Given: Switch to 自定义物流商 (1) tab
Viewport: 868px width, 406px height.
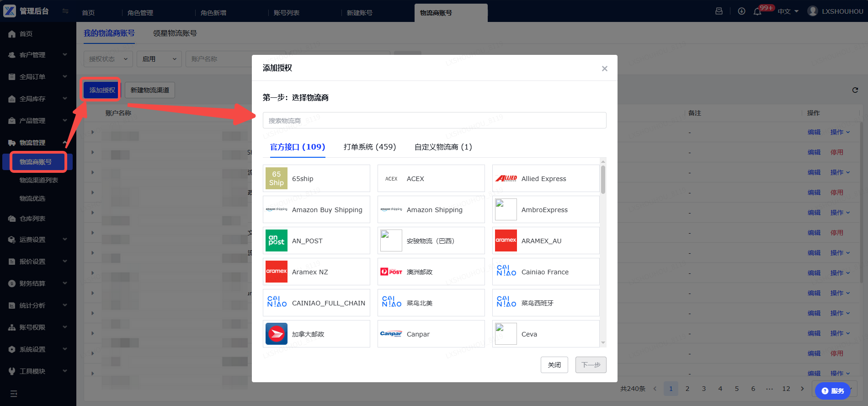Looking at the screenshot, I should tap(443, 147).
